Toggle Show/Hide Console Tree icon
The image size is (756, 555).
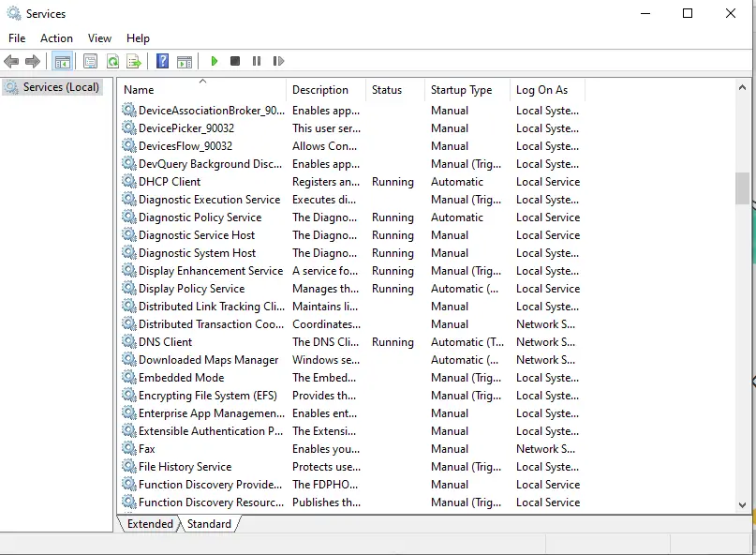coord(63,61)
